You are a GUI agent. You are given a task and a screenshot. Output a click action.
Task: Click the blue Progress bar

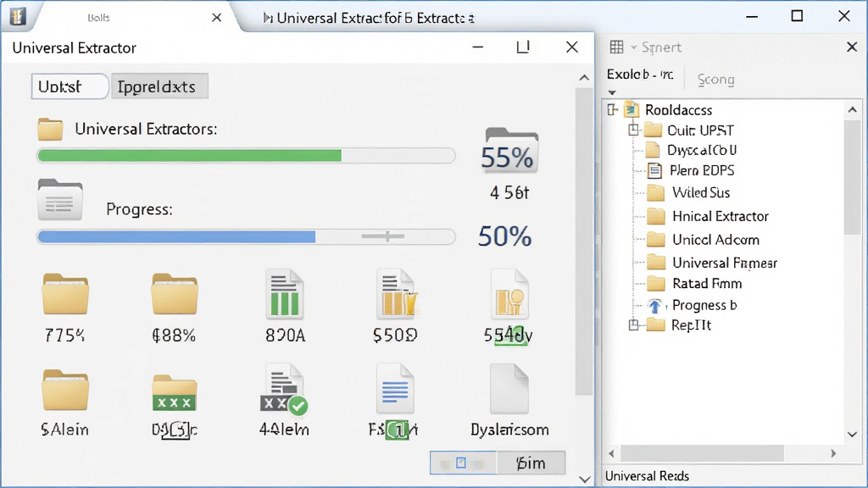tap(246, 237)
